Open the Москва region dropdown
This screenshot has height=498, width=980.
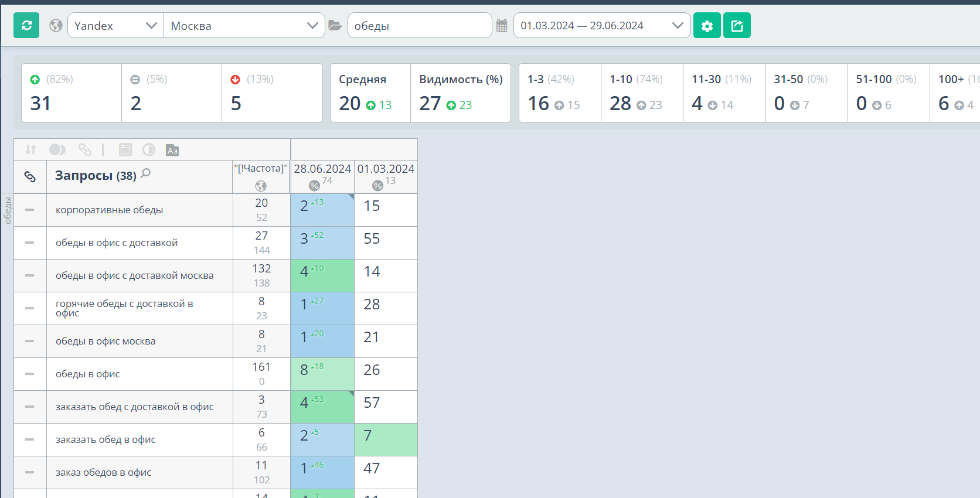tap(244, 26)
